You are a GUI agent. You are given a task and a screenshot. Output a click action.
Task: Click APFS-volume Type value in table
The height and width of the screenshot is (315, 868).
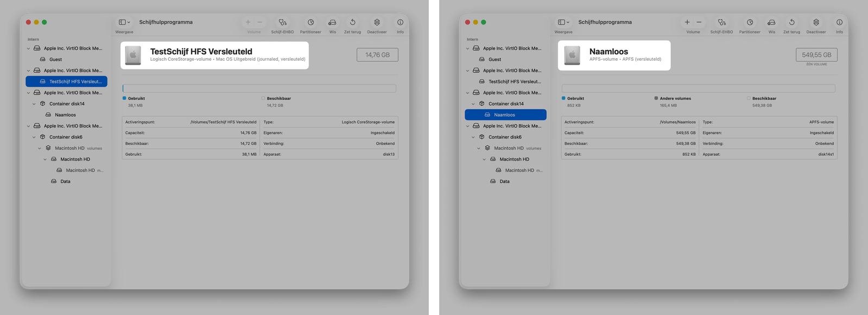pos(821,122)
